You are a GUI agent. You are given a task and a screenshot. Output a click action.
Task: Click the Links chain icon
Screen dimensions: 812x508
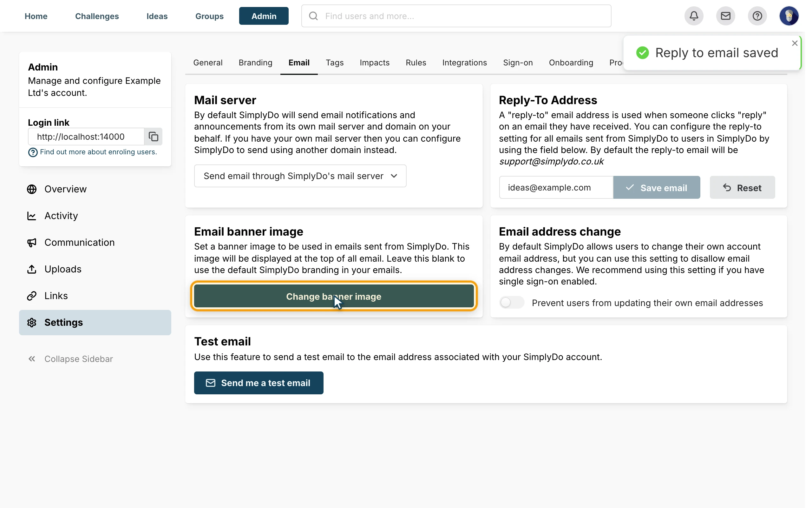pos(32,296)
